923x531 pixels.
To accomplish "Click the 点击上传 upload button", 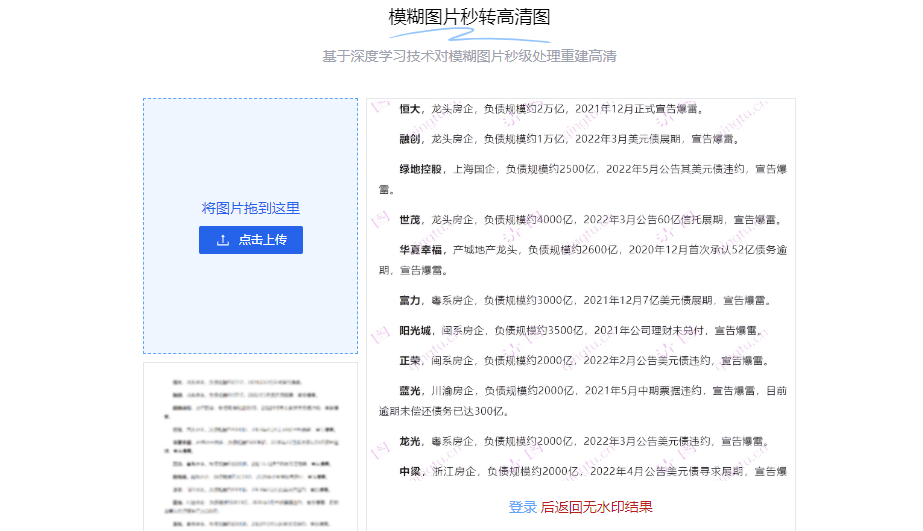I will click(x=251, y=240).
